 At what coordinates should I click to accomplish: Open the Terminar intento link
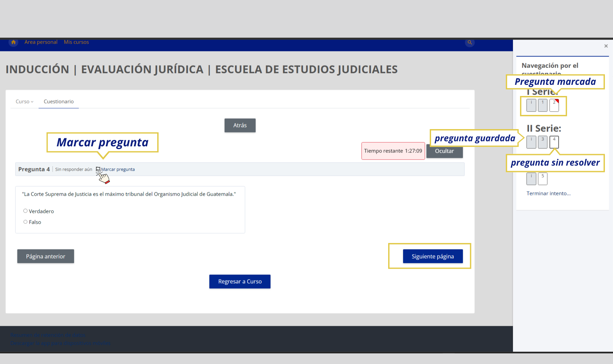point(548,193)
